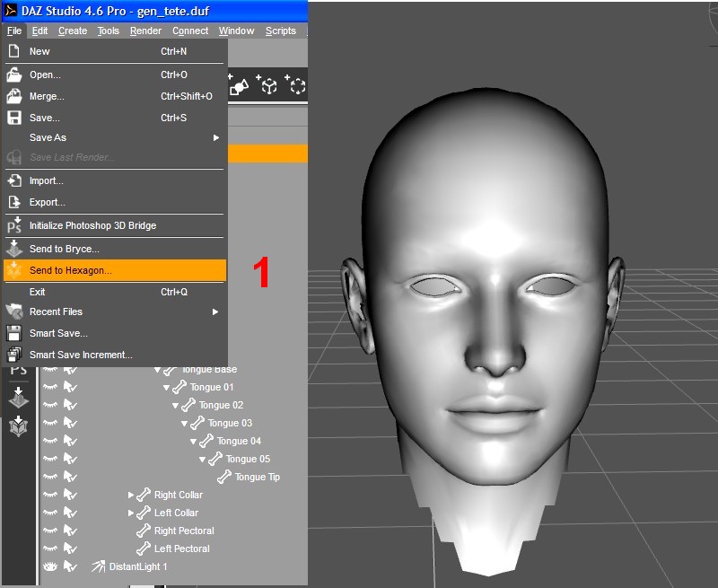Image resolution: width=718 pixels, height=588 pixels.
Task: Show the Tongue 01 bone via its eye
Action: click(50, 387)
